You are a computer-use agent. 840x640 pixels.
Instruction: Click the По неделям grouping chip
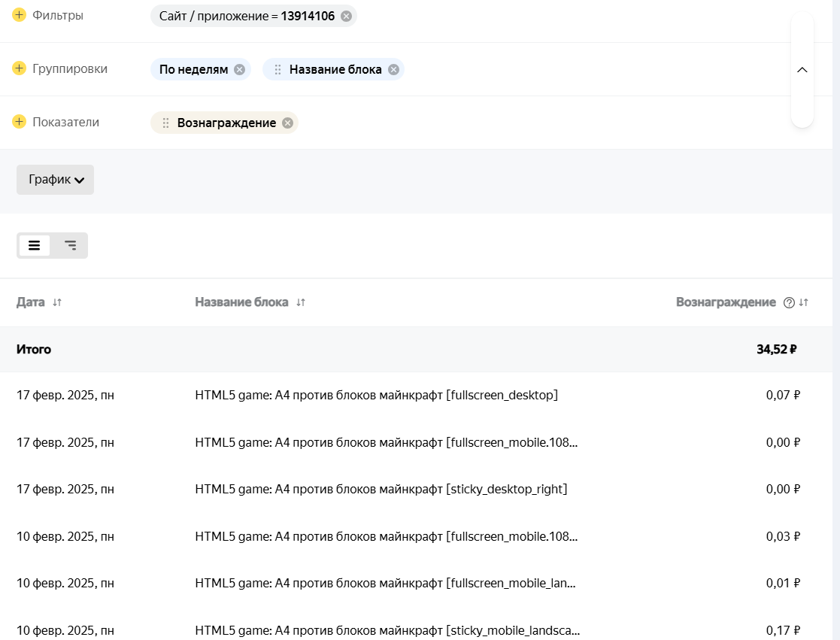tap(193, 69)
